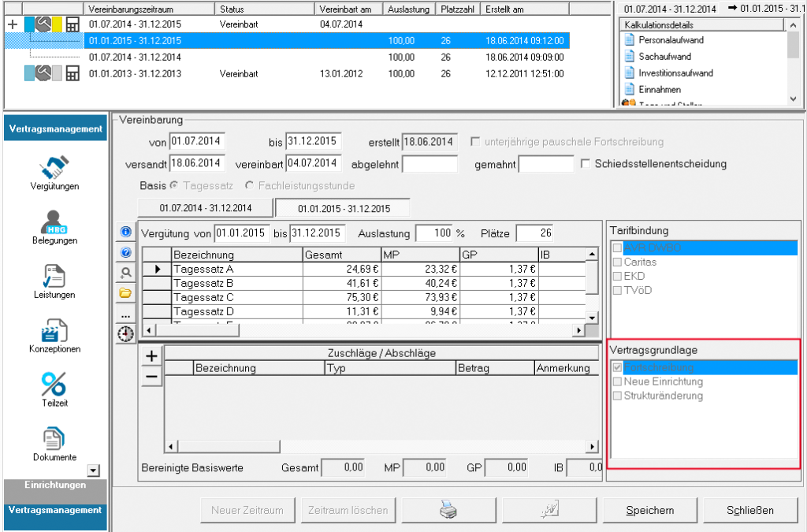The width and height of the screenshot is (807, 532).
Task: Click the printer icon button
Action: [x=448, y=510]
